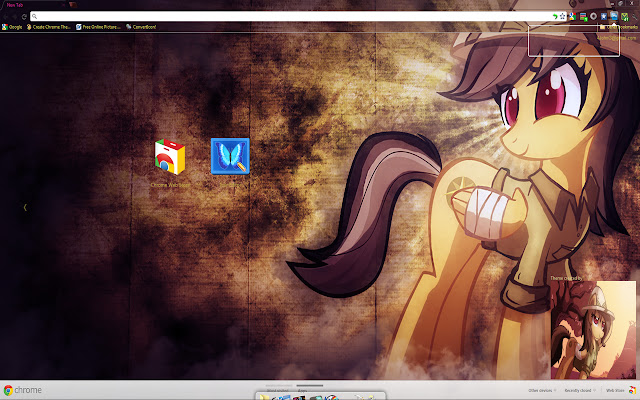The width and height of the screenshot is (640, 400).
Task: Go back with the back arrow
Action: coord(6,17)
